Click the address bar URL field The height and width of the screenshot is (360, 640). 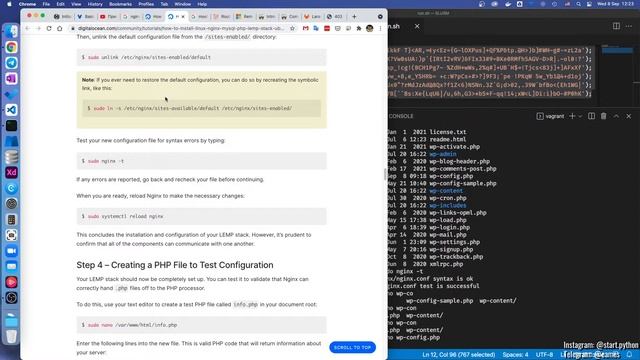[x=180, y=28]
